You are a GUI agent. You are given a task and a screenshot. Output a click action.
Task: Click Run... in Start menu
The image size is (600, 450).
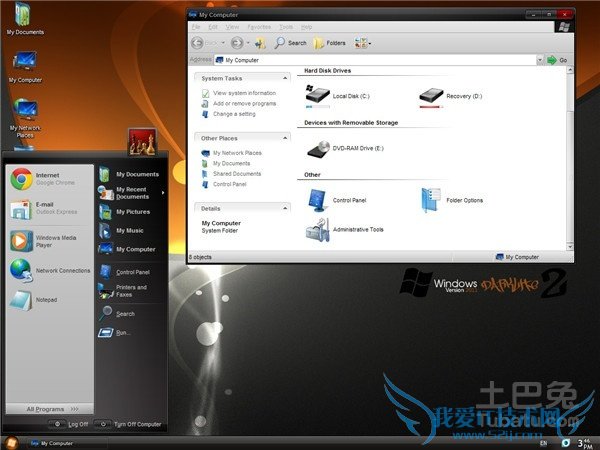[x=115, y=333]
